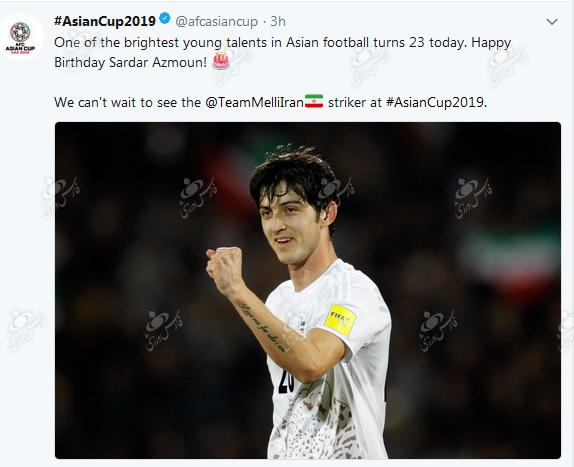This screenshot has width=574, height=467.
Task: Click the blurred flag in photo background
Action: click(511, 255)
